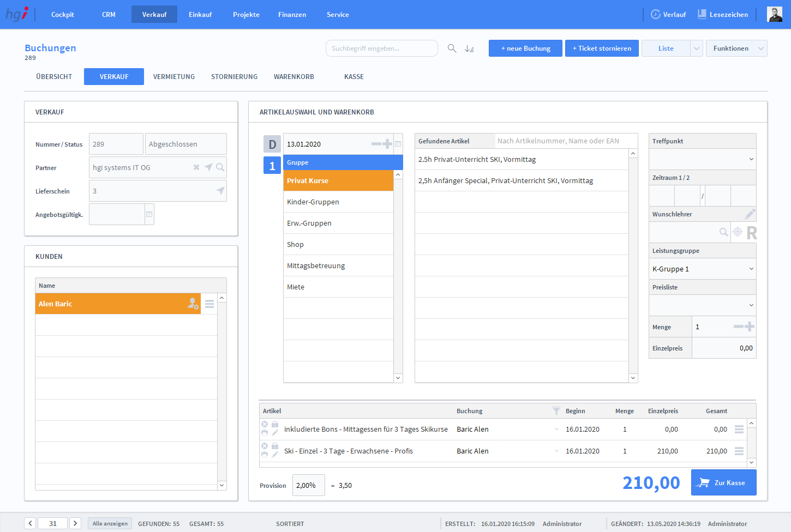
Task: Open the Leistungsgruppe dropdown showing K-Gruppe 1
Action: (x=751, y=269)
